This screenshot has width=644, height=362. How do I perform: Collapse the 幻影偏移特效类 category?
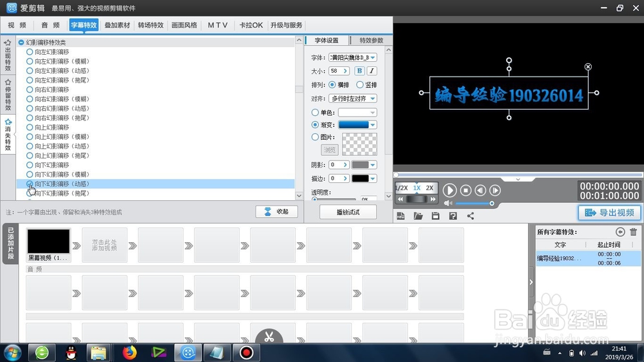[21, 43]
